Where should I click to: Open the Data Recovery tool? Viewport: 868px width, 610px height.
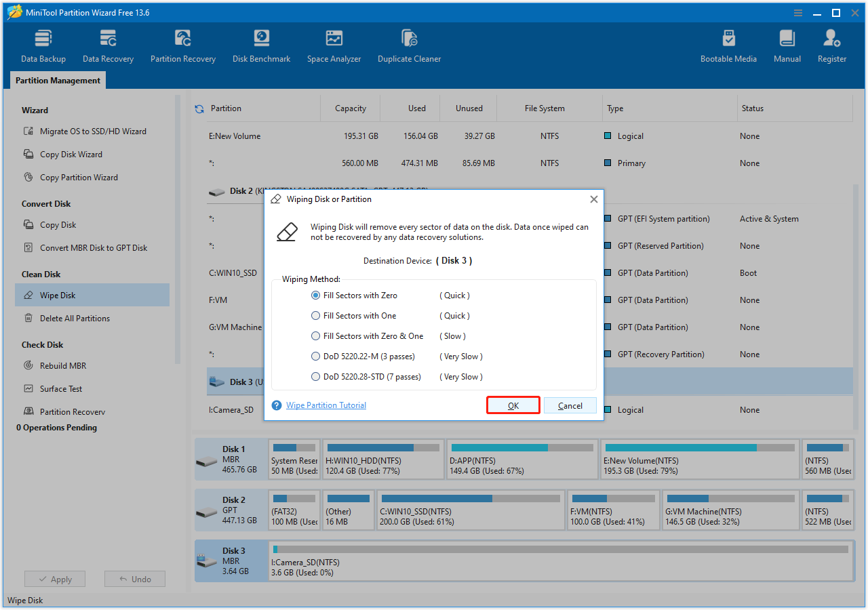[108, 44]
